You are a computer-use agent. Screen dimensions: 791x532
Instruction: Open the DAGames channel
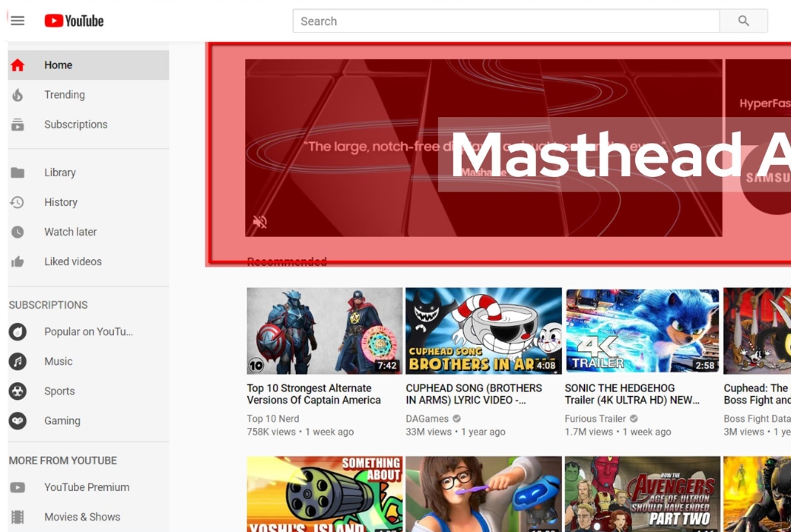(x=427, y=419)
